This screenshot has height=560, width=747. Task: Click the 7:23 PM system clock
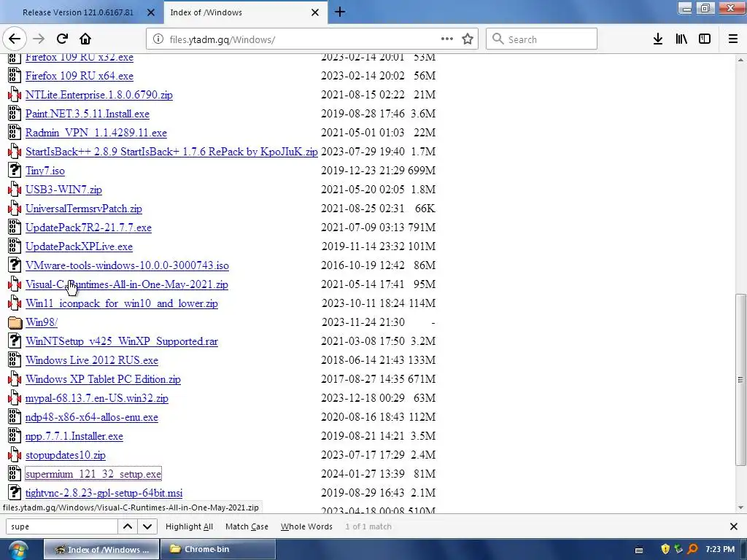tap(720, 549)
